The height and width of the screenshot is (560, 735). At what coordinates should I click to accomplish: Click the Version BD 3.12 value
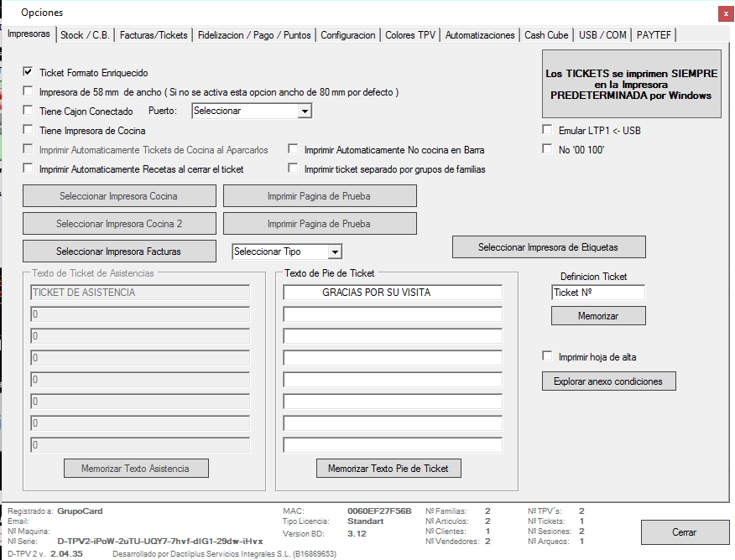[x=357, y=533]
